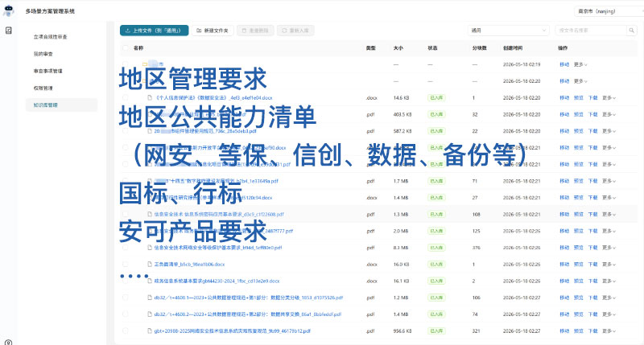Expand 更多 for the 956.6 KB pdf row

coord(609,331)
